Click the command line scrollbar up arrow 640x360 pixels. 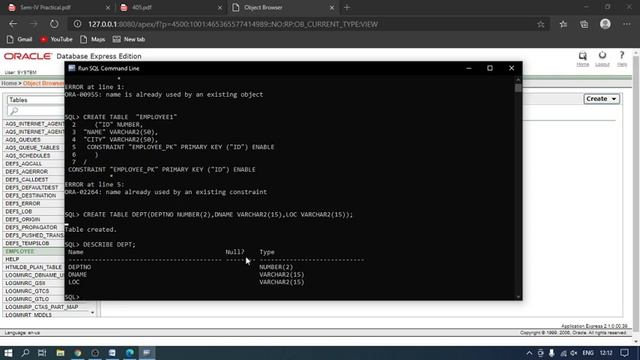(518, 80)
